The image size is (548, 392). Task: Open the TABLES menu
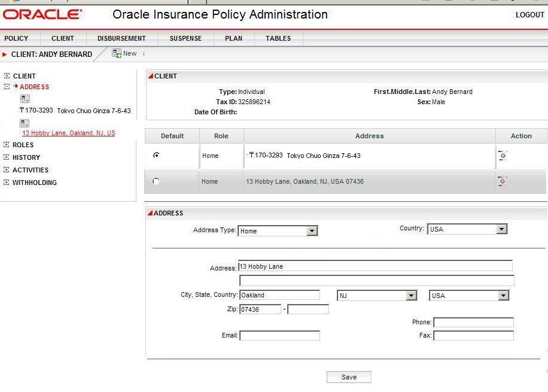[x=278, y=38]
